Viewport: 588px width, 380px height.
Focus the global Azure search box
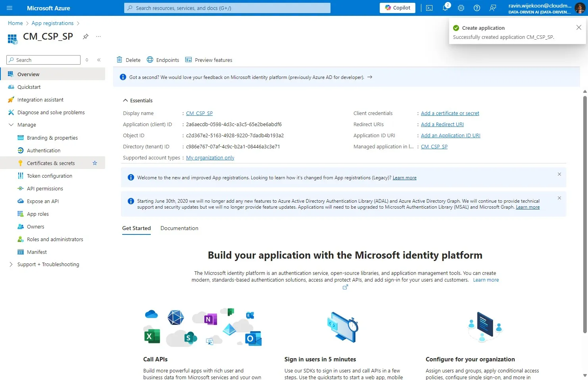point(227,8)
